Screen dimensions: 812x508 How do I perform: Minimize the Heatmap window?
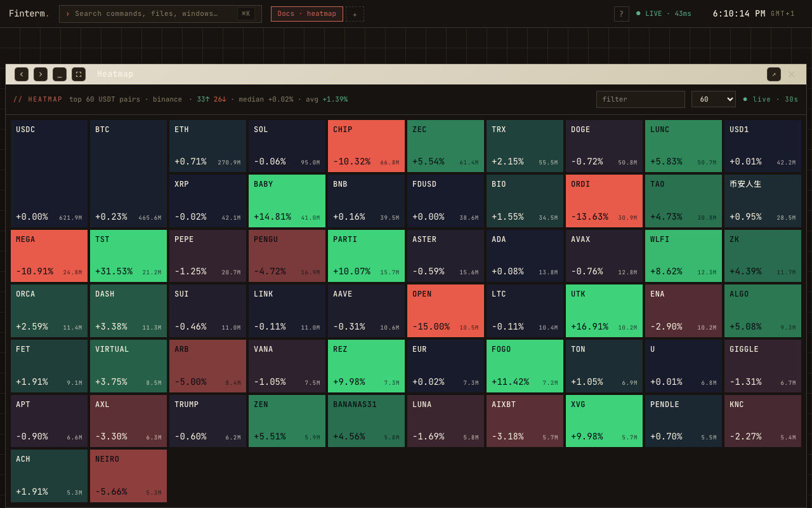coord(60,74)
